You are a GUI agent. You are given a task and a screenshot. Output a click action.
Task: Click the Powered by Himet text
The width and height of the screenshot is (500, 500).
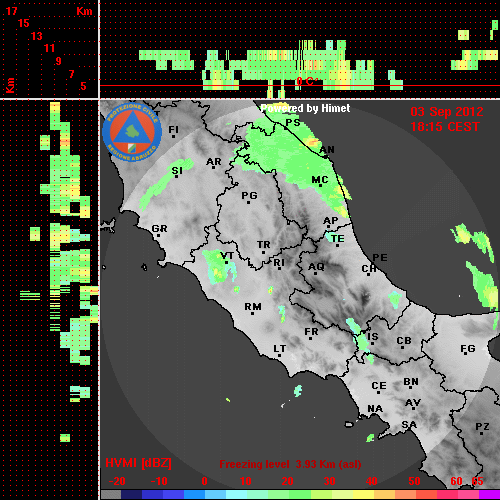click(305, 108)
